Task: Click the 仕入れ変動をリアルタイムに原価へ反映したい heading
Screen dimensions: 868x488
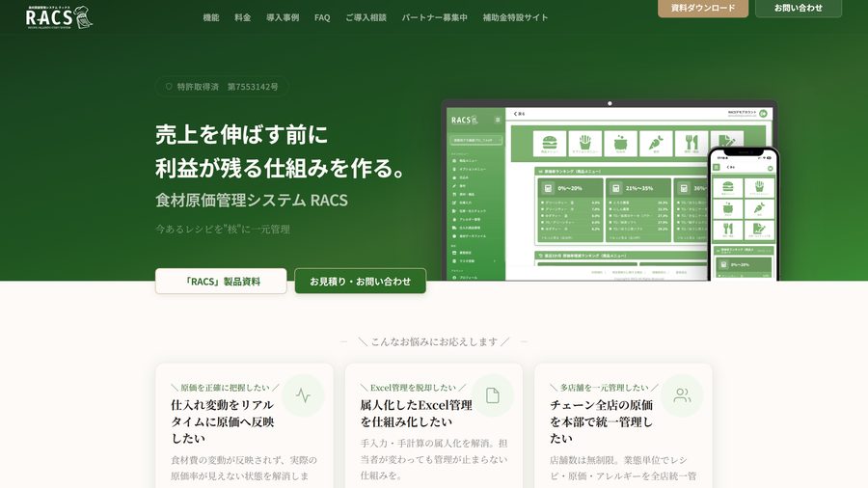Action: (x=223, y=421)
